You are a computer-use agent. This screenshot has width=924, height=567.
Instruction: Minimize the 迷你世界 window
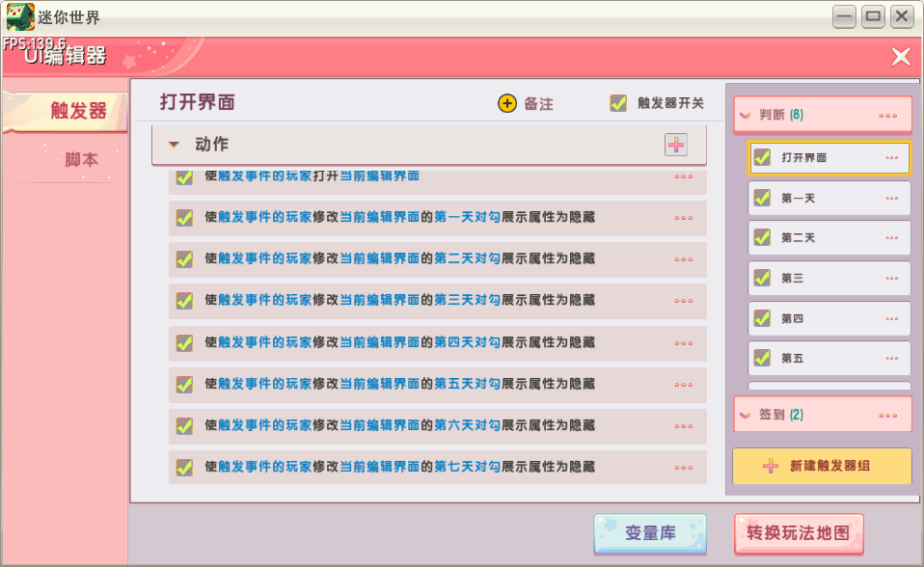[844, 16]
